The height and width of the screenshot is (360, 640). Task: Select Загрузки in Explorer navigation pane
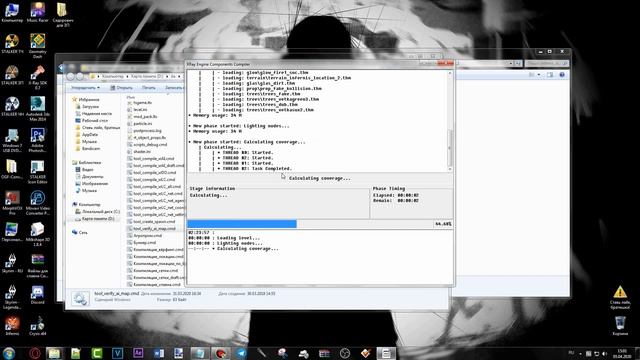pos(87,107)
